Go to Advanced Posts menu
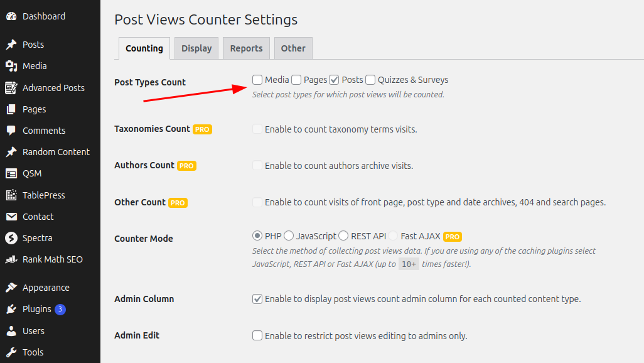This screenshot has width=644, height=363. point(53,88)
